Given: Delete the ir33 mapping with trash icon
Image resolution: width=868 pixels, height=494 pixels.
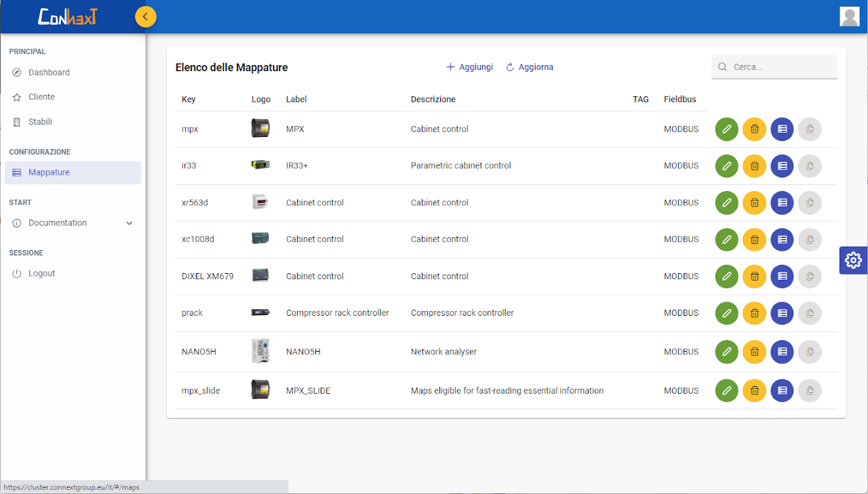Looking at the screenshot, I should (754, 166).
